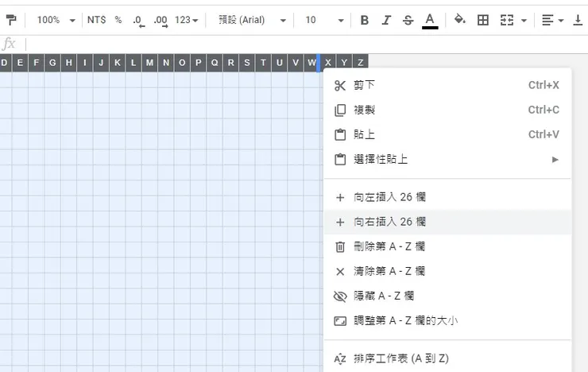
Task: Select column header E
Action: tap(20, 63)
